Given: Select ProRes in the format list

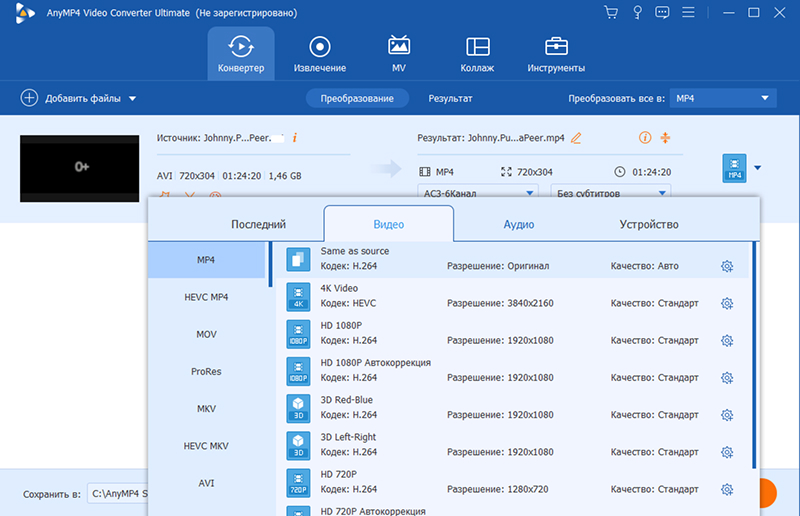Looking at the screenshot, I should click(206, 372).
